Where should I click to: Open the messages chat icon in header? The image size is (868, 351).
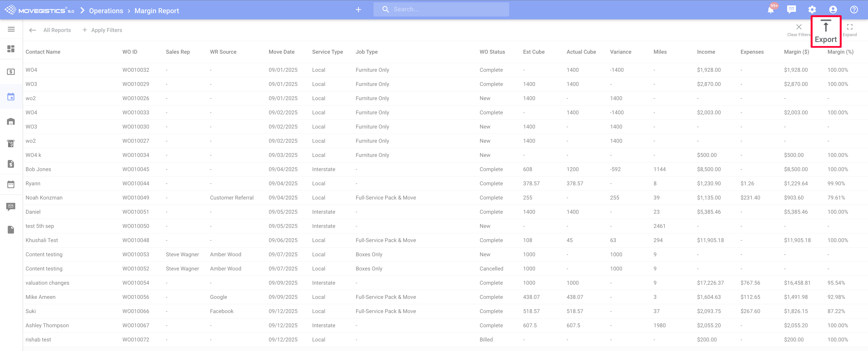(791, 10)
